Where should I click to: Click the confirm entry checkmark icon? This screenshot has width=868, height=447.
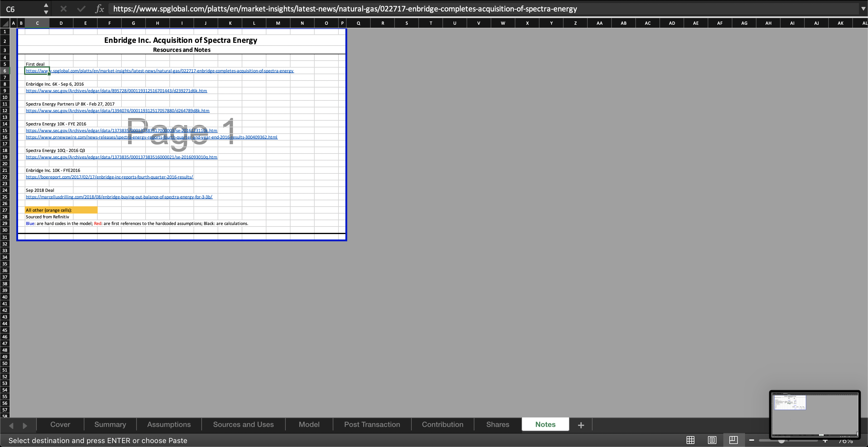(x=81, y=9)
